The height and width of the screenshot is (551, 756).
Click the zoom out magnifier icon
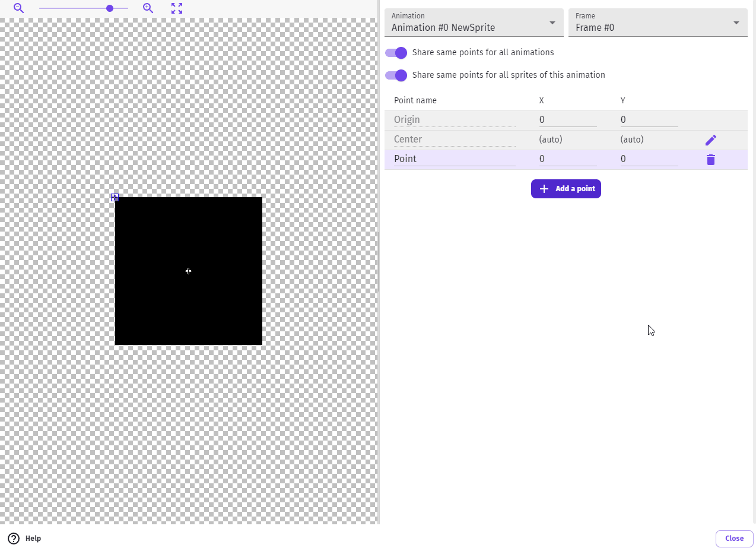19,8
